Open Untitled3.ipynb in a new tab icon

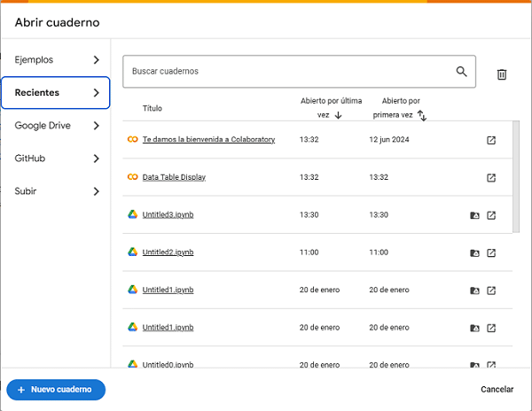tap(491, 215)
